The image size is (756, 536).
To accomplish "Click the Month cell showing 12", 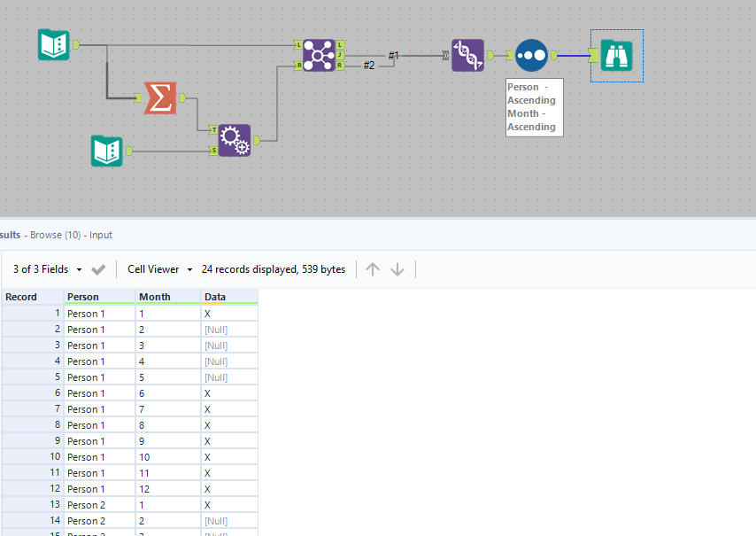I will pyautogui.click(x=167, y=489).
